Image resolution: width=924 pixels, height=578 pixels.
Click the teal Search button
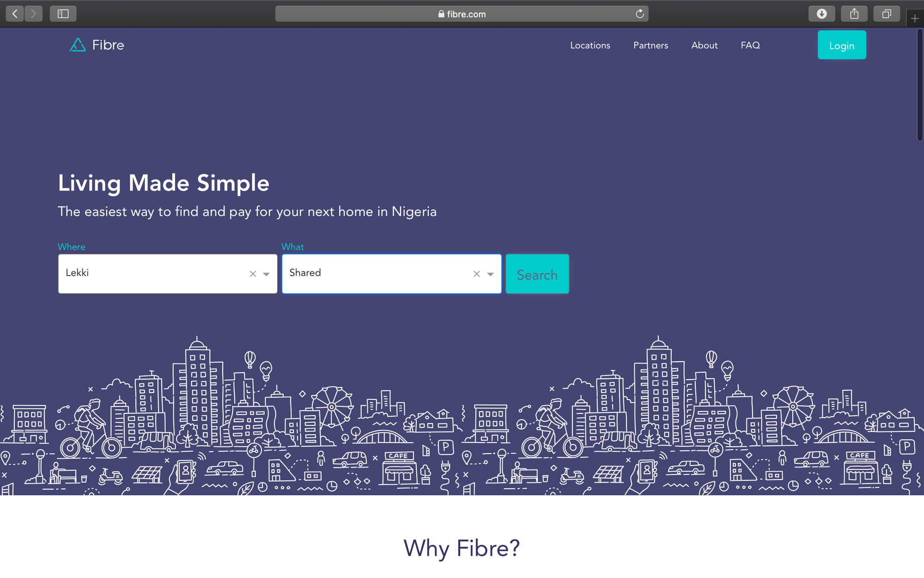(537, 274)
